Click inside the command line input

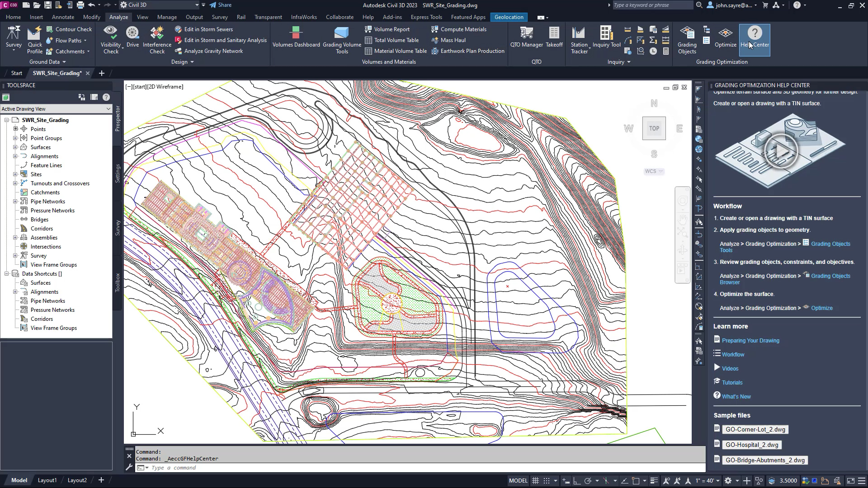coord(316,468)
